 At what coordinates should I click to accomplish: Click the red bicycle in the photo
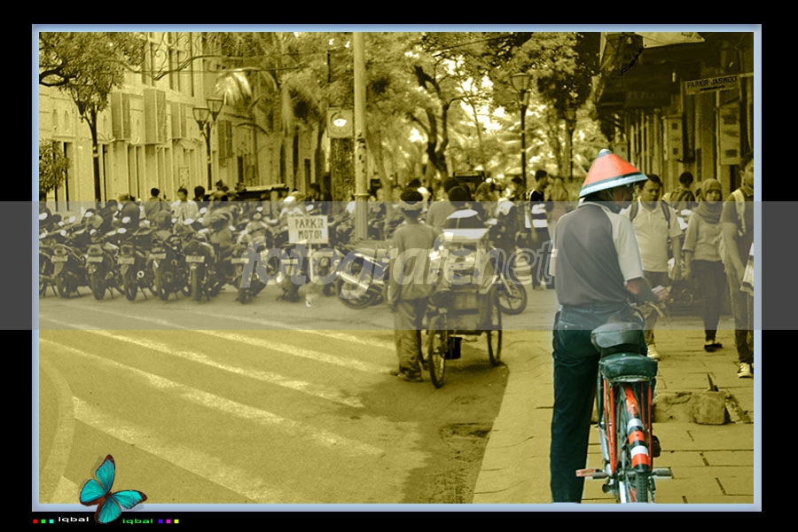[x=625, y=411]
